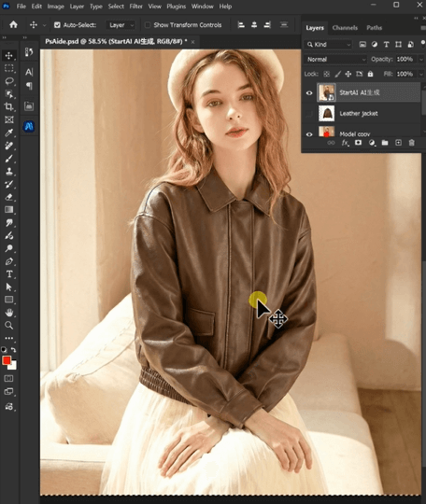
Task: Select the Eyedropper tool
Action: tap(8, 133)
